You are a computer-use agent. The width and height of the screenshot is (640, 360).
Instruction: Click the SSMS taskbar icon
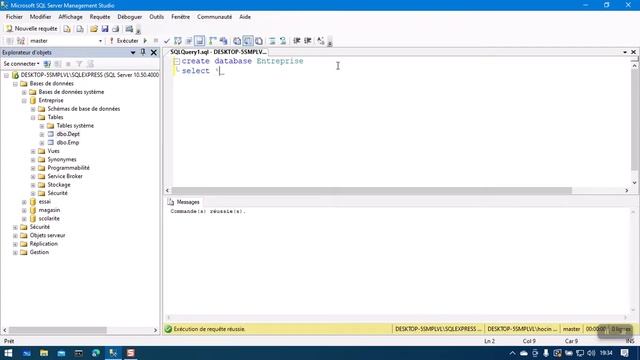click(113, 353)
